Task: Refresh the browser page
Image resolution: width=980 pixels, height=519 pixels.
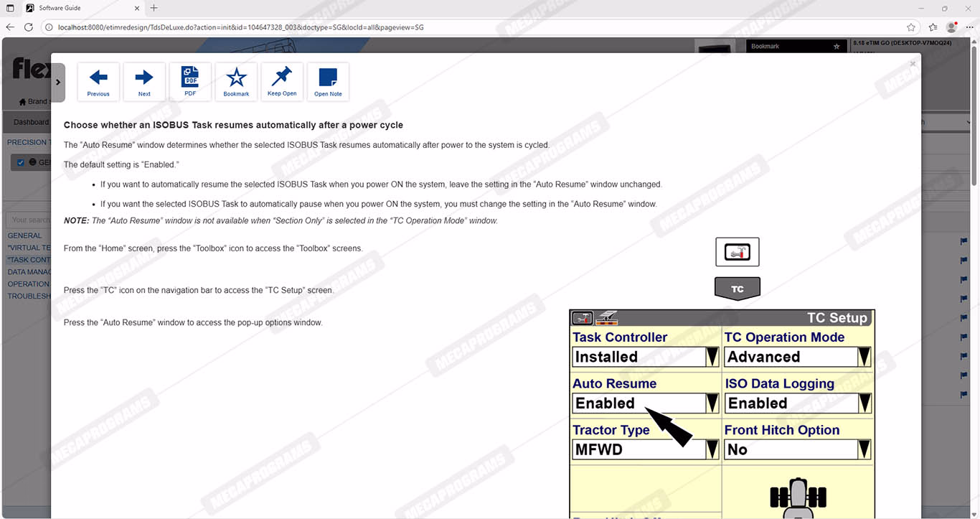Action: (29, 27)
